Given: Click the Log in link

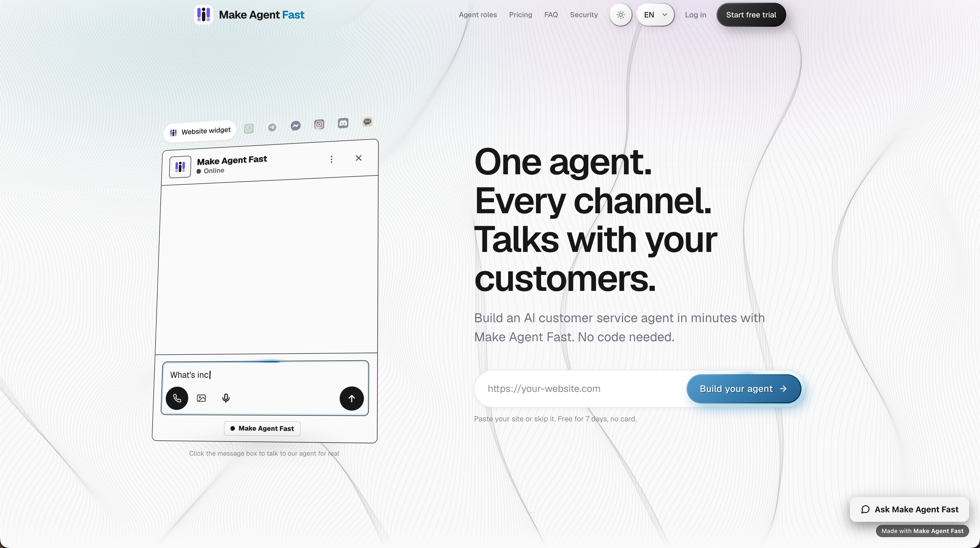Looking at the screenshot, I should [x=696, y=15].
